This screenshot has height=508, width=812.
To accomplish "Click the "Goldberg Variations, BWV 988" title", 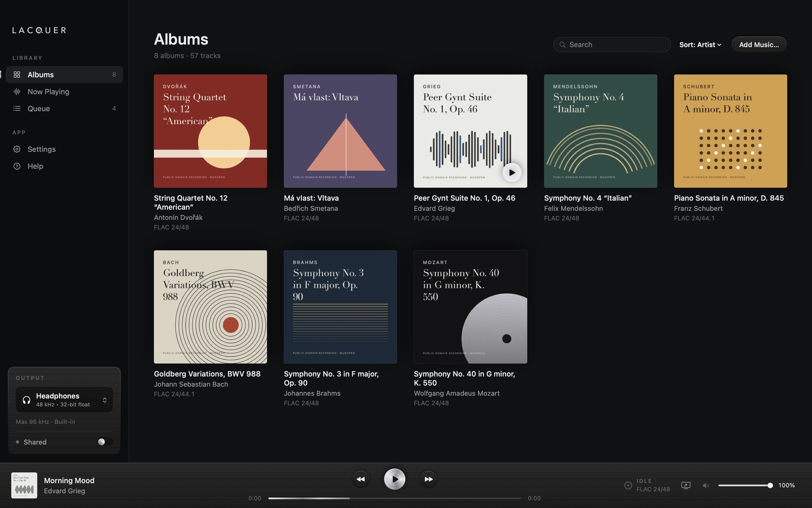I will [x=207, y=374].
